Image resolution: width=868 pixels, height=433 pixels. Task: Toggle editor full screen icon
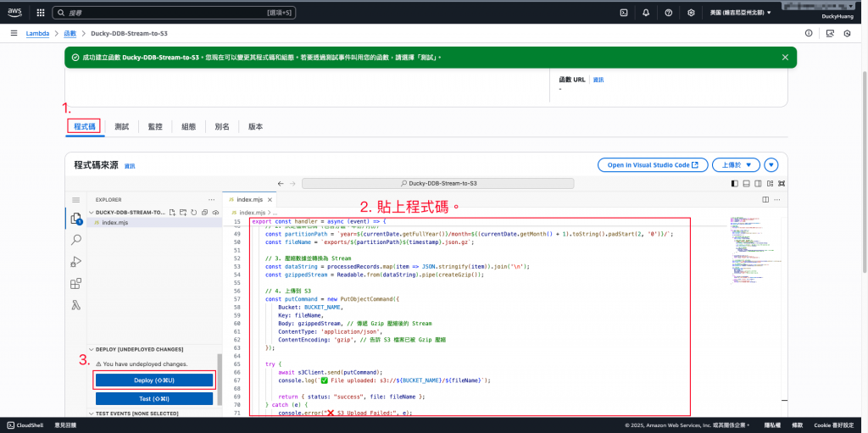pyautogui.click(x=781, y=183)
